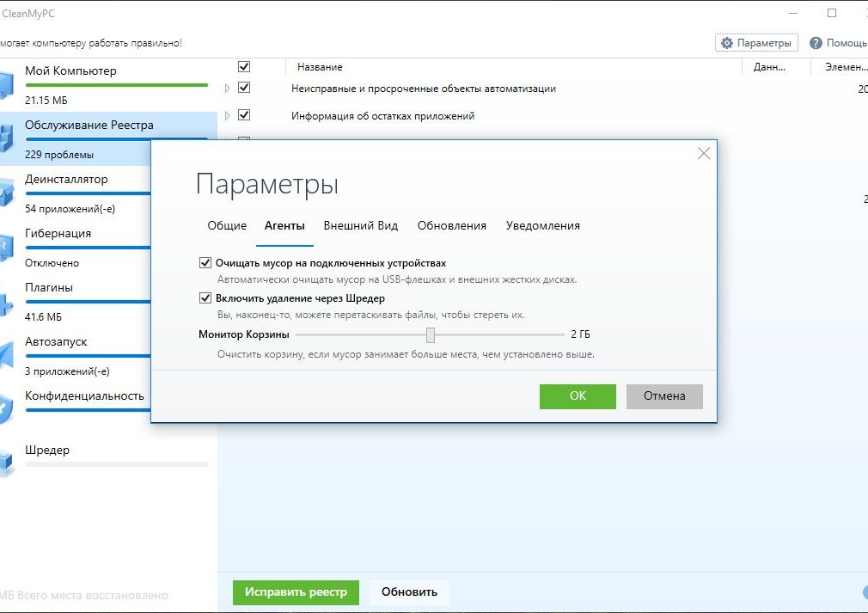Uncheck Информация об остатках приложений row

pyautogui.click(x=244, y=114)
